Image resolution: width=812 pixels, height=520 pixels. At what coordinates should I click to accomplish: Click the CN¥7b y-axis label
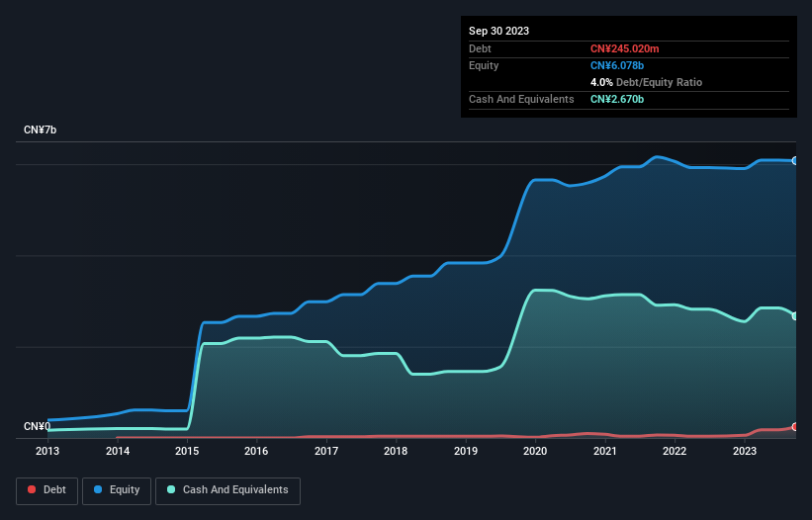point(40,130)
